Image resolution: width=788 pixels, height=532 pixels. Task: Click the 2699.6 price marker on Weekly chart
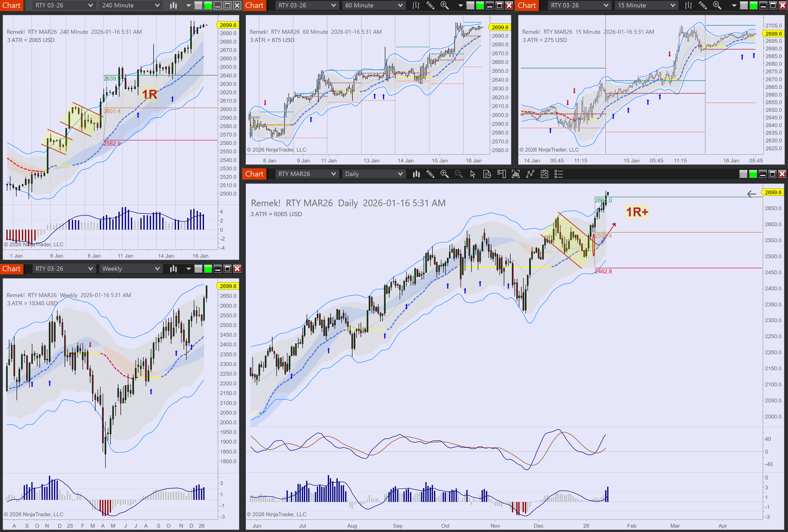(x=228, y=286)
